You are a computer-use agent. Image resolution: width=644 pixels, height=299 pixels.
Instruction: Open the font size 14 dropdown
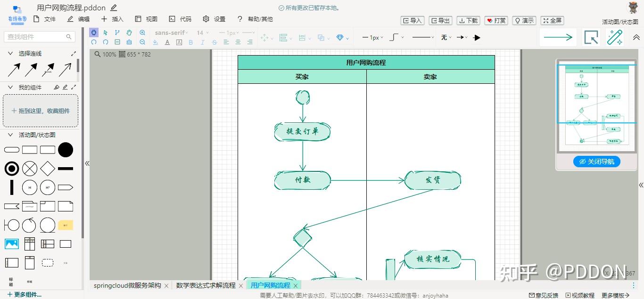click(x=203, y=32)
